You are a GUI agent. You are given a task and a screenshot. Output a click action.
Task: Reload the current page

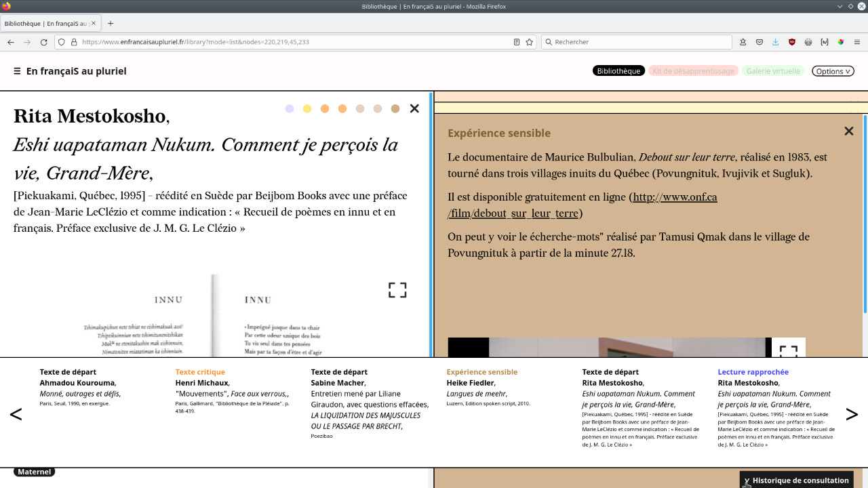44,42
